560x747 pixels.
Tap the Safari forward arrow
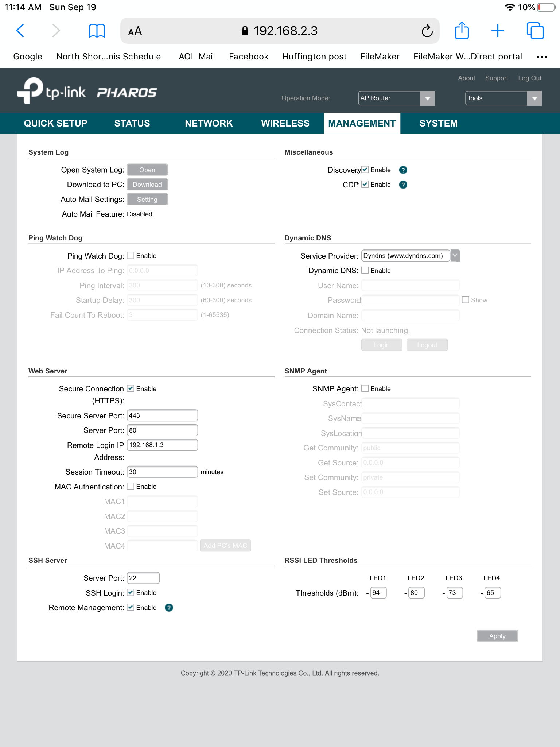tap(56, 31)
